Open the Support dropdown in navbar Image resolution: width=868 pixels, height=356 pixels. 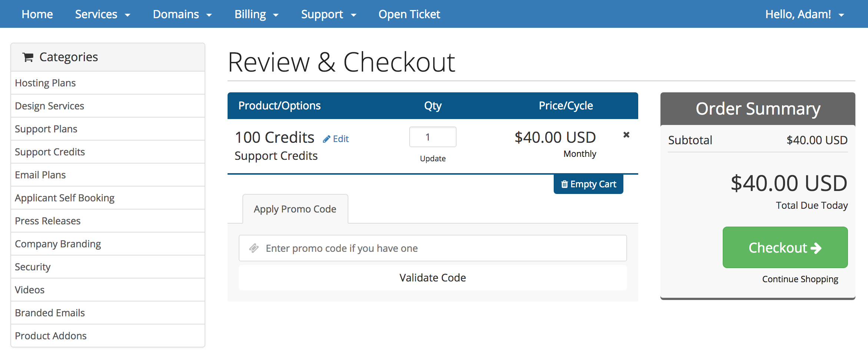[329, 14]
